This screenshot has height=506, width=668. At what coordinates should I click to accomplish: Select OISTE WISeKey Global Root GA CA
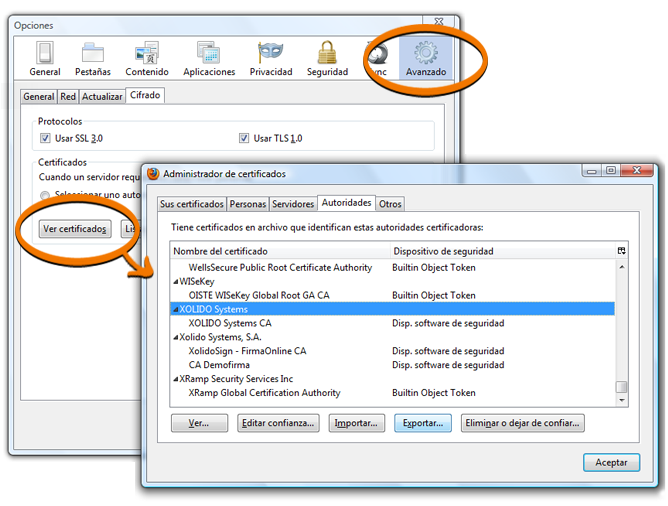pos(392,296)
